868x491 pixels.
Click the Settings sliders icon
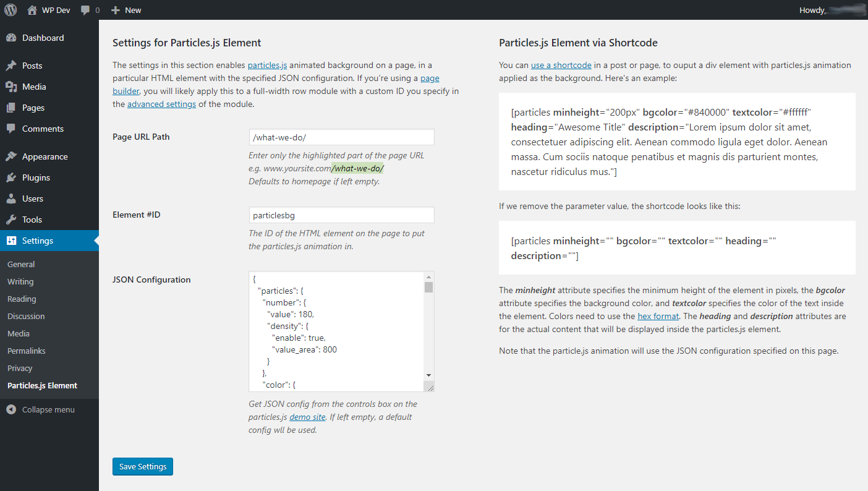click(11, 241)
